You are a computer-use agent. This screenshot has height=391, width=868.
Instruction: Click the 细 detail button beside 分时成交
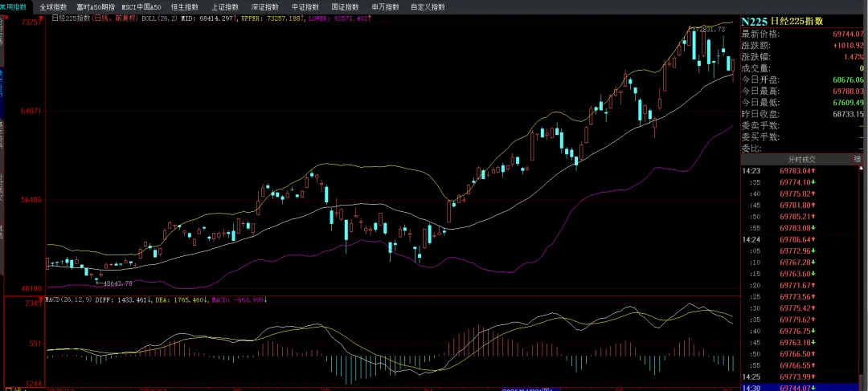pyautogui.click(x=857, y=159)
